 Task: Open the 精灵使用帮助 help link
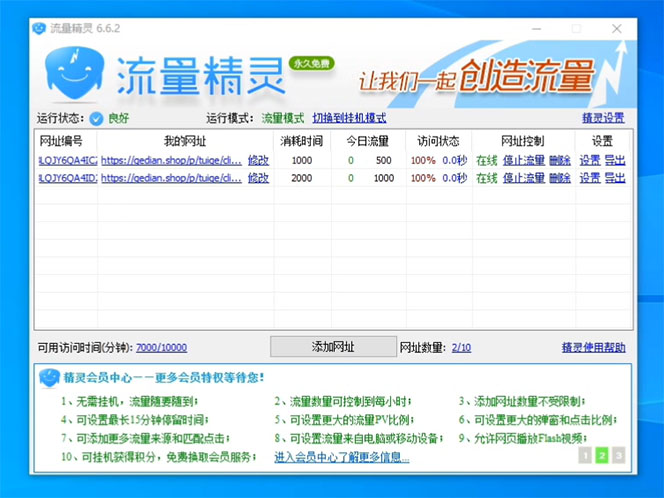click(x=593, y=348)
